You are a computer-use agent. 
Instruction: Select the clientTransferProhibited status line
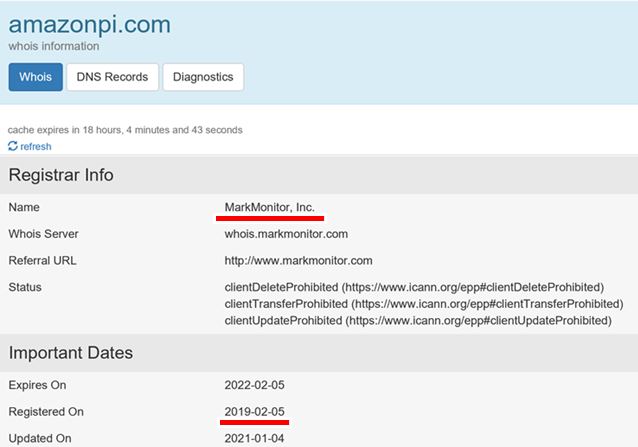[424, 304]
